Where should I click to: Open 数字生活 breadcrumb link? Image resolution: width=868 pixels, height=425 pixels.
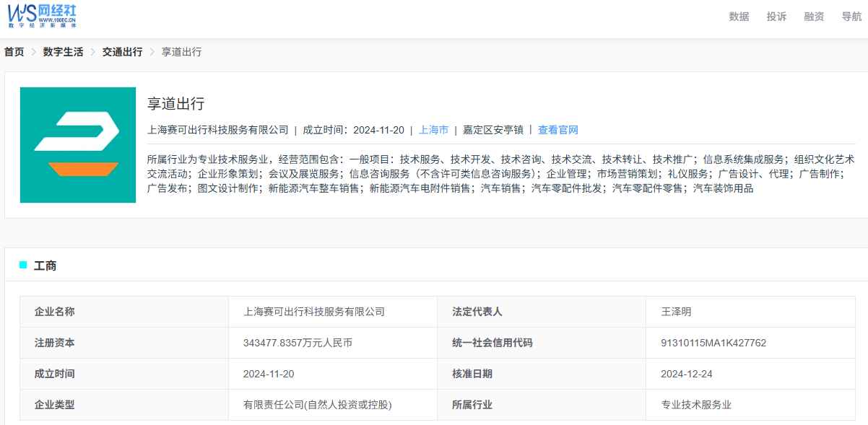tap(63, 52)
